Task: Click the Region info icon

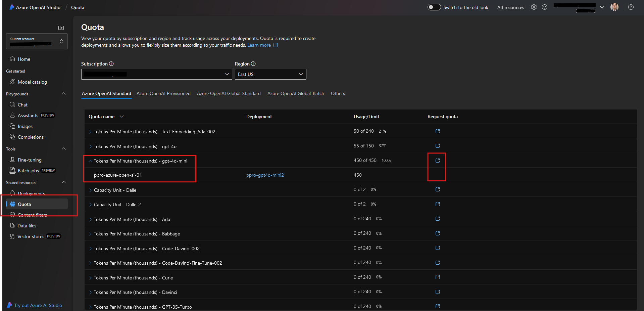Action: pos(253,64)
